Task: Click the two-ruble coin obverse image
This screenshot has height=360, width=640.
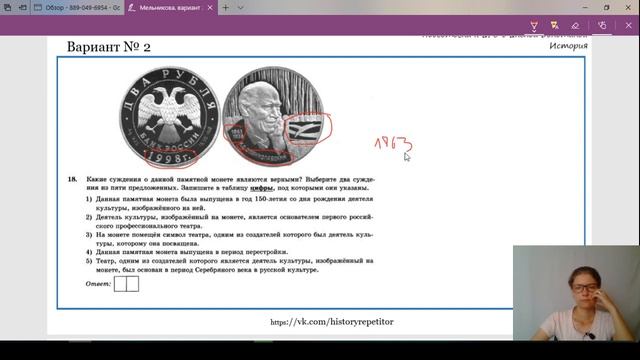Action: [169, 117]
